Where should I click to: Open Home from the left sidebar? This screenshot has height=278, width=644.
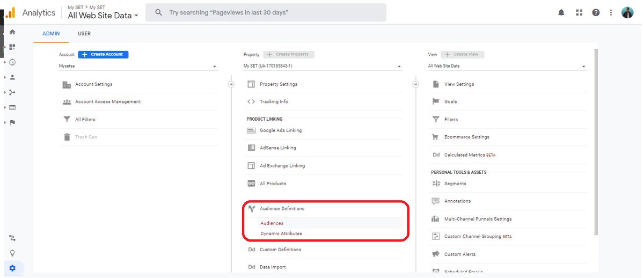click(12, 32)
